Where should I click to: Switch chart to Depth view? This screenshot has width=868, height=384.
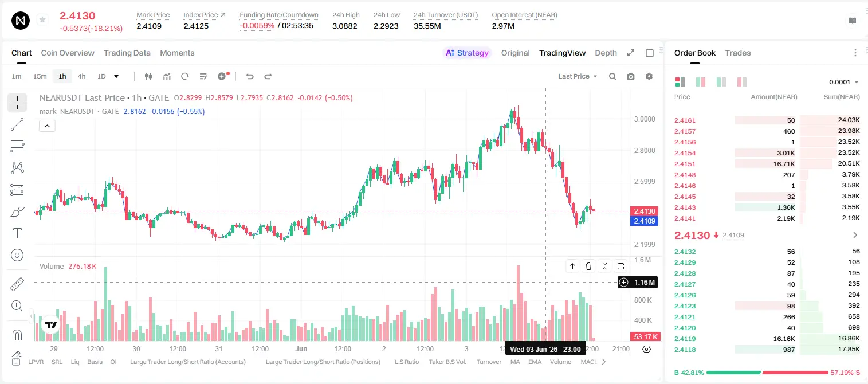pyautogui.click(x=606, y=53)
